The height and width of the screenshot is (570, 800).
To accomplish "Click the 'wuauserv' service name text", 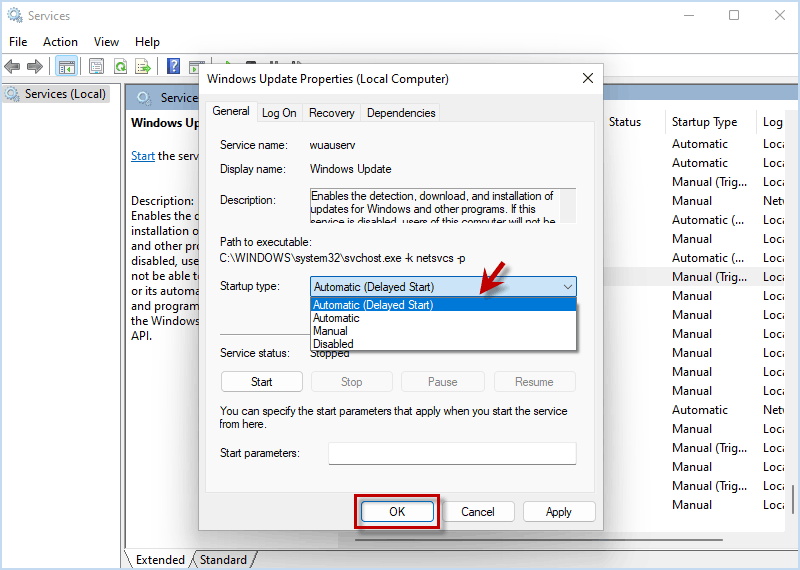I will [332, 145].
